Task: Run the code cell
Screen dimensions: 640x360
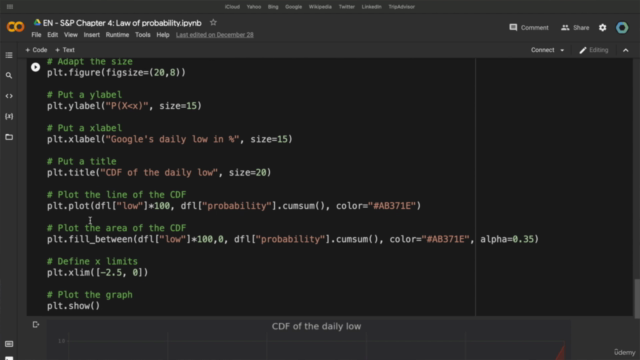Action: point(36,67)
